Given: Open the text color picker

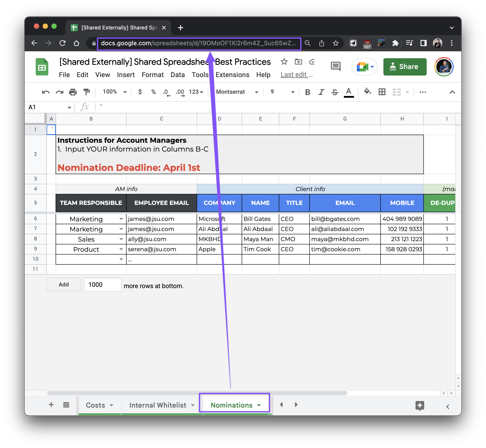Looking at the screenshot, I should coord(348,92).
